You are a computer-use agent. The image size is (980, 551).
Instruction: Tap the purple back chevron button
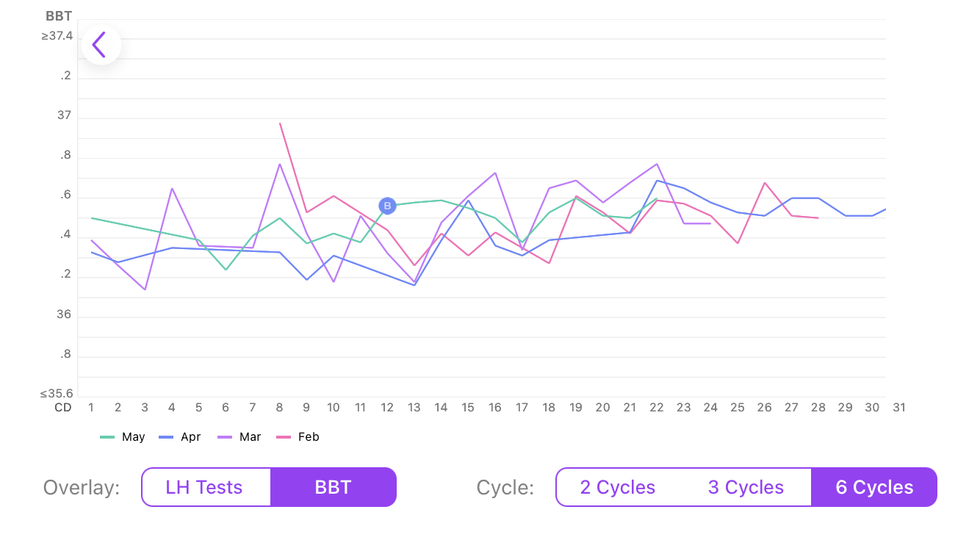pos(101,45)
